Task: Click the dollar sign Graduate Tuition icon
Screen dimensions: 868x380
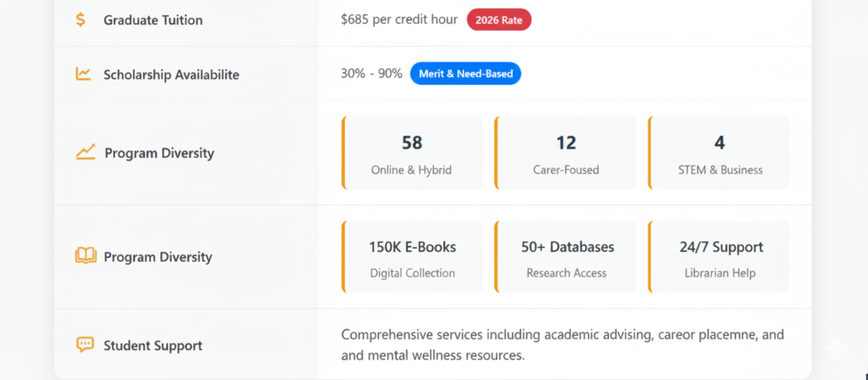Action: click(x=81, y=20)
